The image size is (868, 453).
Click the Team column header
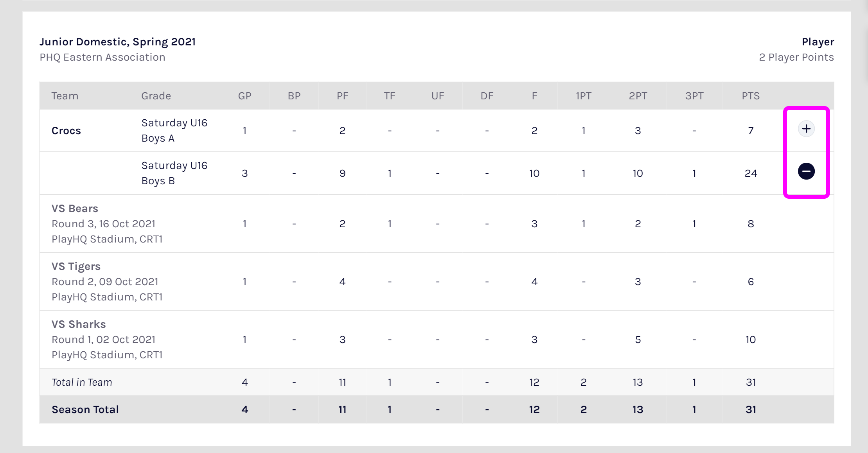pyautogui.click(x=65, y=95)
